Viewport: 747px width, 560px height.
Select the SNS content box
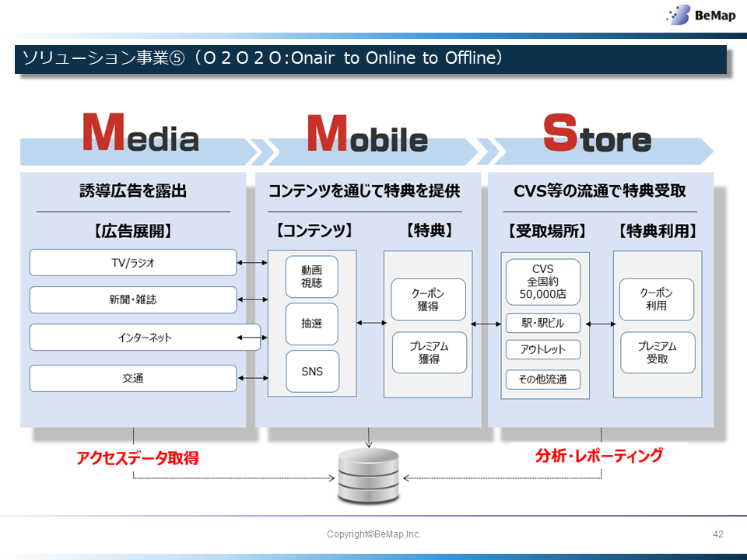(x=311, y=371)
